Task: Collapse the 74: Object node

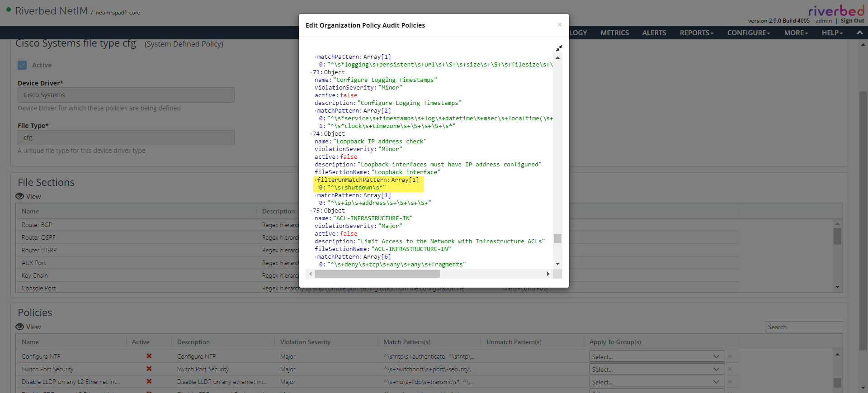Action: (311, 134)
